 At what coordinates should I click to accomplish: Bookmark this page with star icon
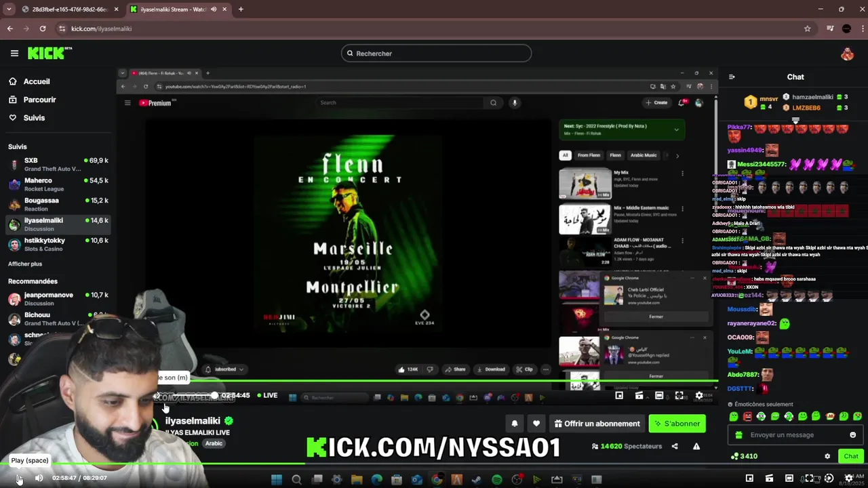coord(807,28)
